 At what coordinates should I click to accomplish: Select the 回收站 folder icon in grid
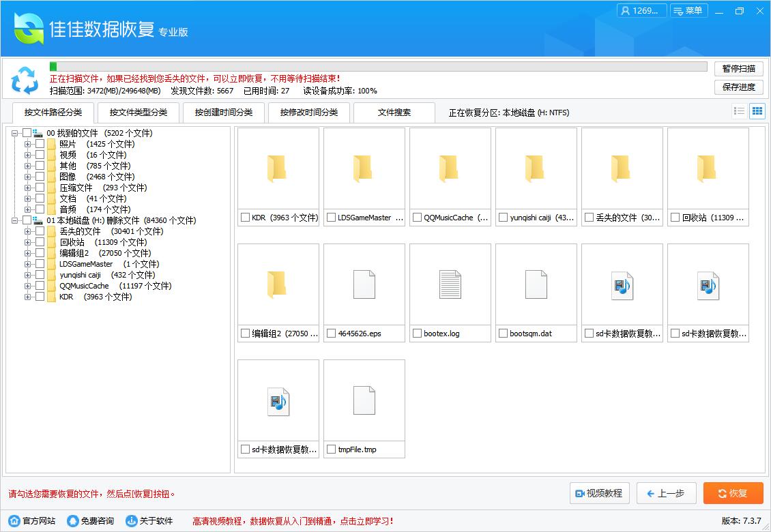click(708, 169)
